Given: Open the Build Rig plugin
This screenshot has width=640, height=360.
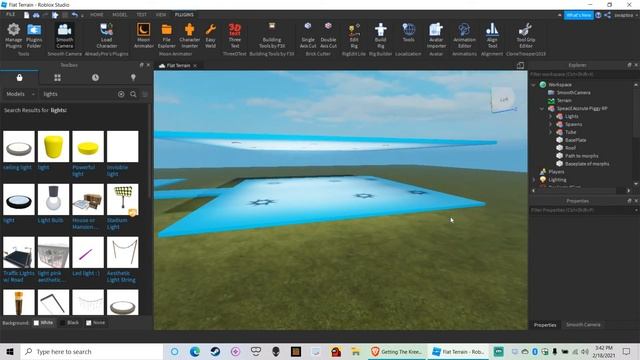Looking at the screenshot, I should coord(380,36).
